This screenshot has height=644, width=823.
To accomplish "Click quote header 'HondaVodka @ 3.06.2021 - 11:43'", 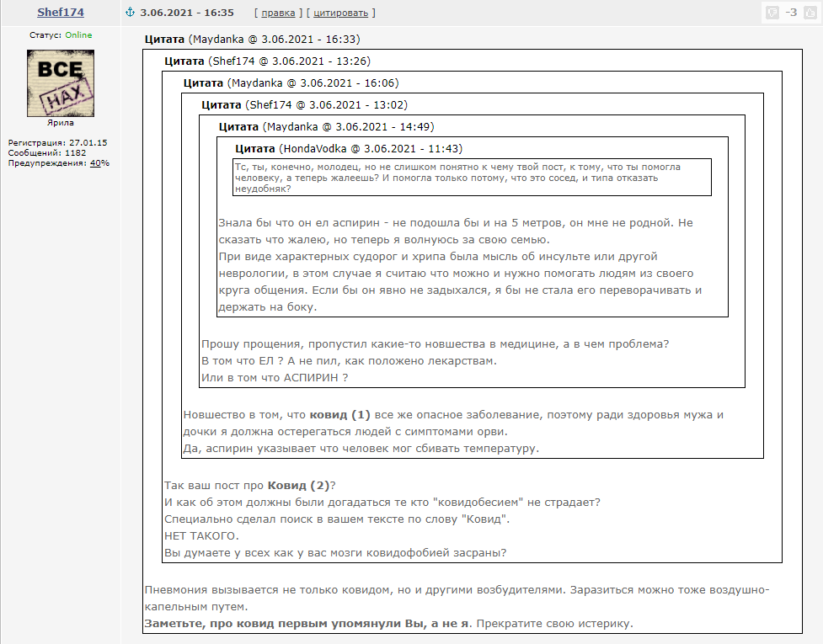I will pos(372,149).
